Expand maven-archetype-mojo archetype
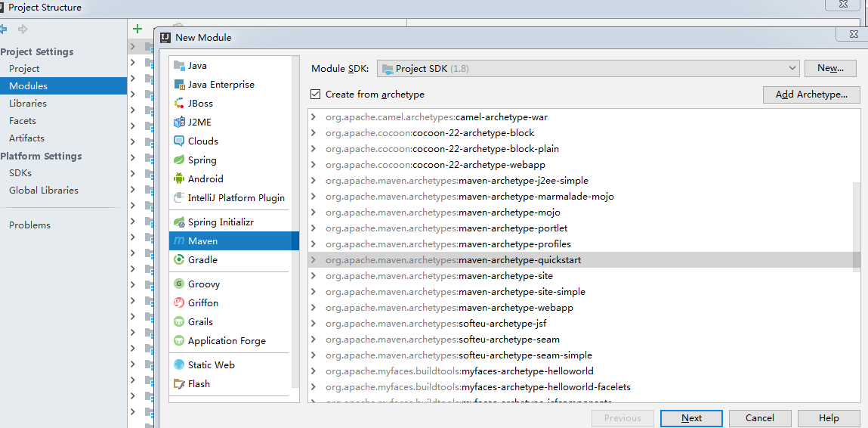The height and width of the screenshot is (428, 868). pyautogui.click(x=314, y=212)
